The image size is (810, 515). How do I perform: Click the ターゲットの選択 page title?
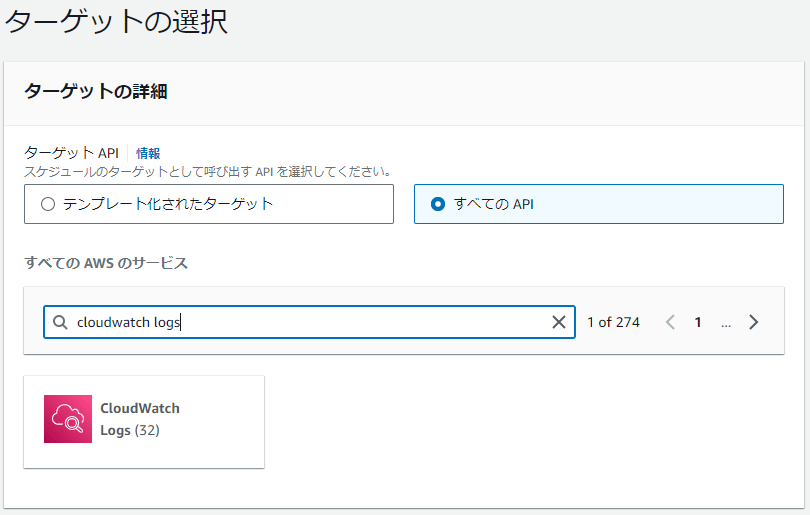pyautogui.click(x=116, y=22)
